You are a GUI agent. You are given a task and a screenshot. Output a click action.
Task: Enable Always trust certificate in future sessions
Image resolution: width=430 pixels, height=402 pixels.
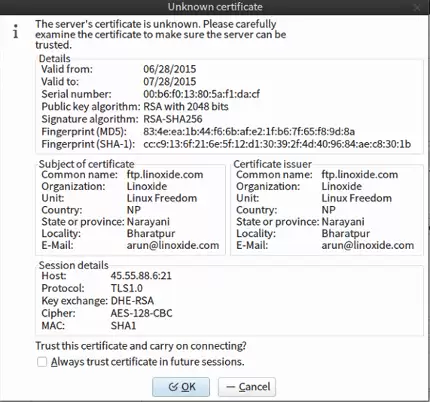pyautogui.click(x=42, y=362)
